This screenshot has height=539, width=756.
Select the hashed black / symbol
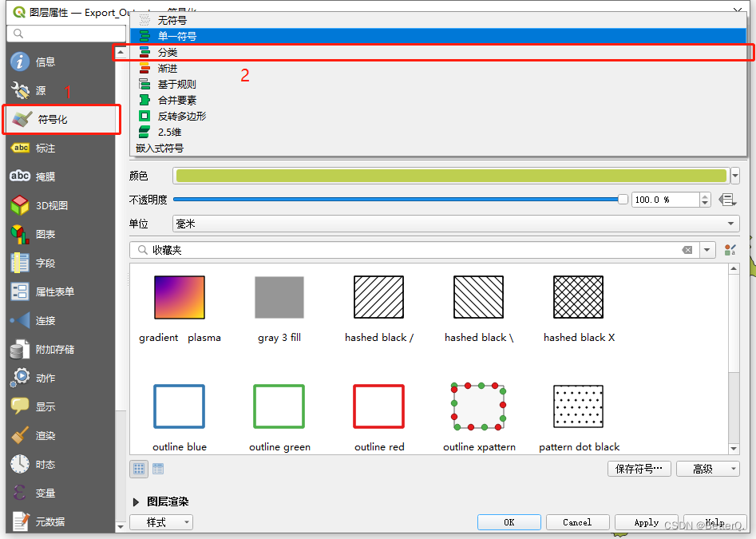coord(379,308)
